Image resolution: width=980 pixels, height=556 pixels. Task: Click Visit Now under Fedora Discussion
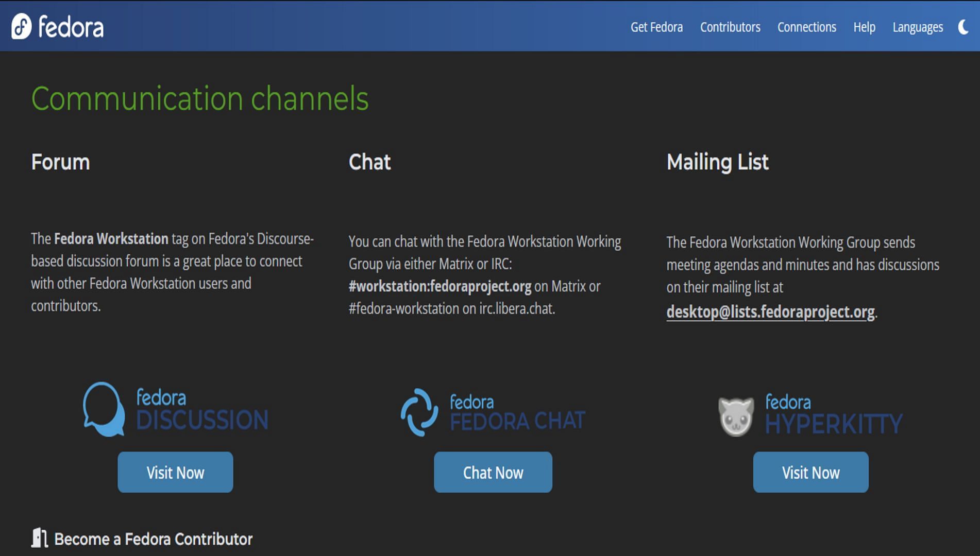click(175, 472)
